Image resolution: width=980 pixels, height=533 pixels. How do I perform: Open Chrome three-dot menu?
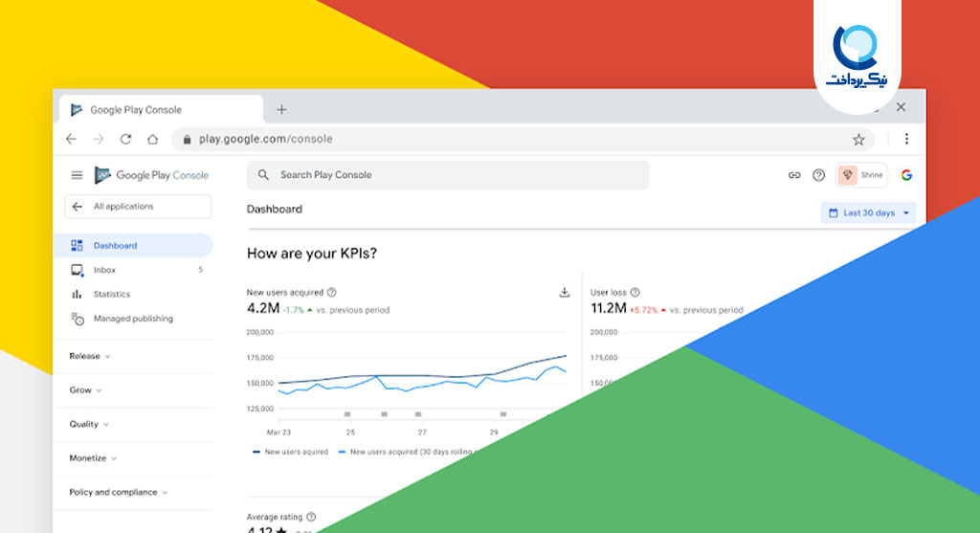(x=906, y=139)
